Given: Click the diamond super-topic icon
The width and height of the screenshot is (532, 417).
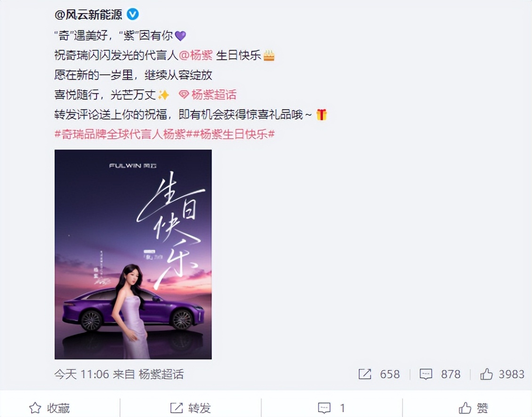Looking at the screenshot, I should coord(184,95).
